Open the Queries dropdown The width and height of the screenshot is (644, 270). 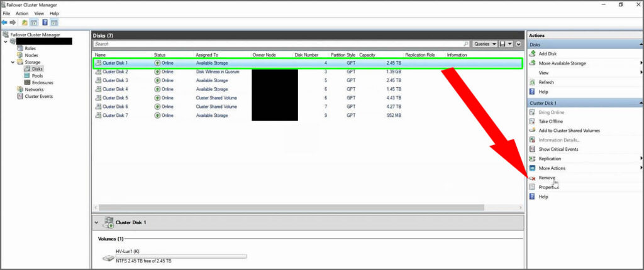485,44
